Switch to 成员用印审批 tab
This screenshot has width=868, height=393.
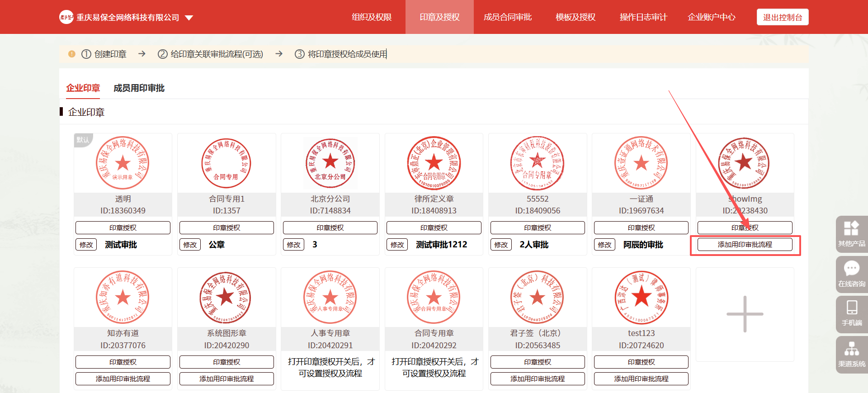(139, 88)
